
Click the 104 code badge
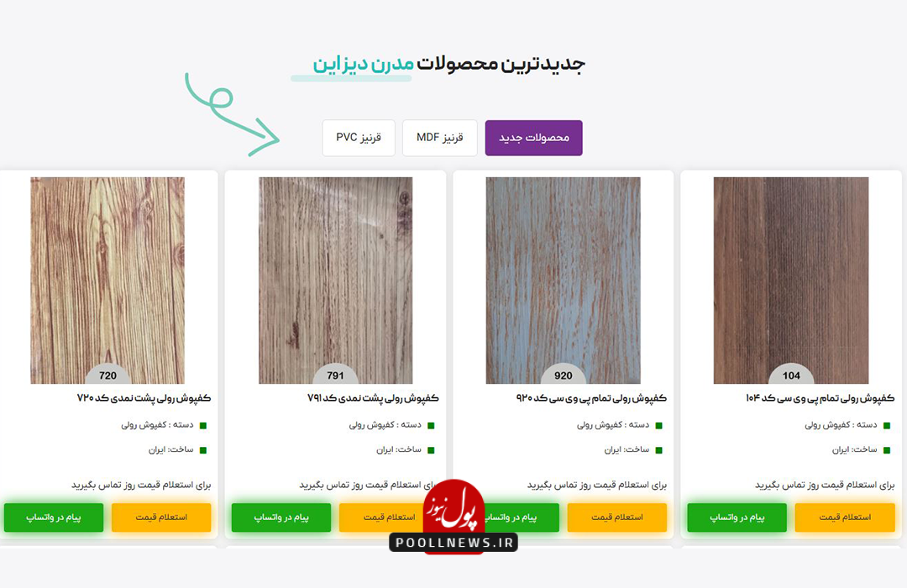(x=791, y=375)
